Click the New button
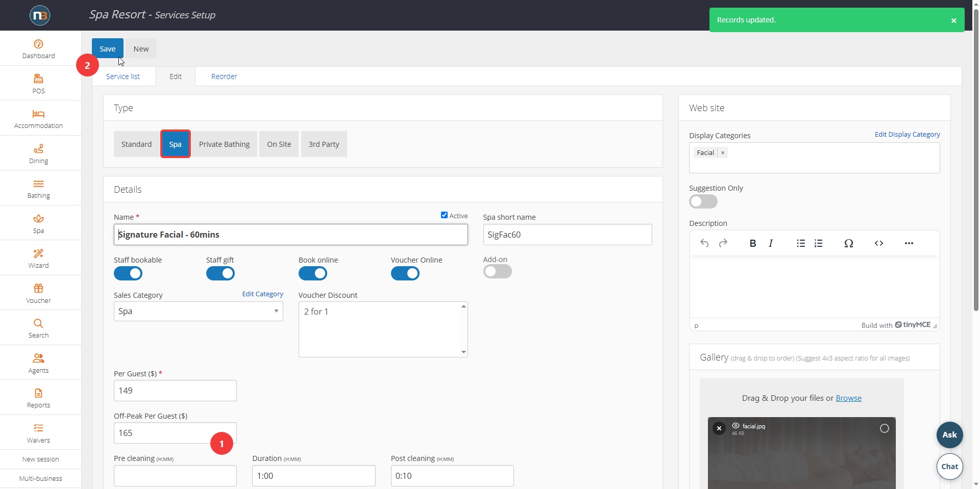The image size is (980, 489). click(141, 48)
